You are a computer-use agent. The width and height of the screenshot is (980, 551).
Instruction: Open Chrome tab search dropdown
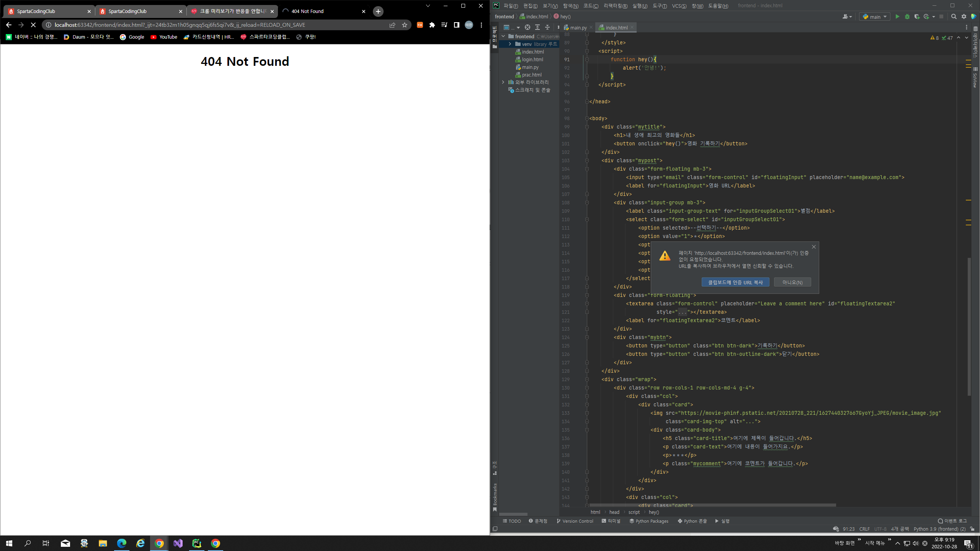click(x=428, y=6)
